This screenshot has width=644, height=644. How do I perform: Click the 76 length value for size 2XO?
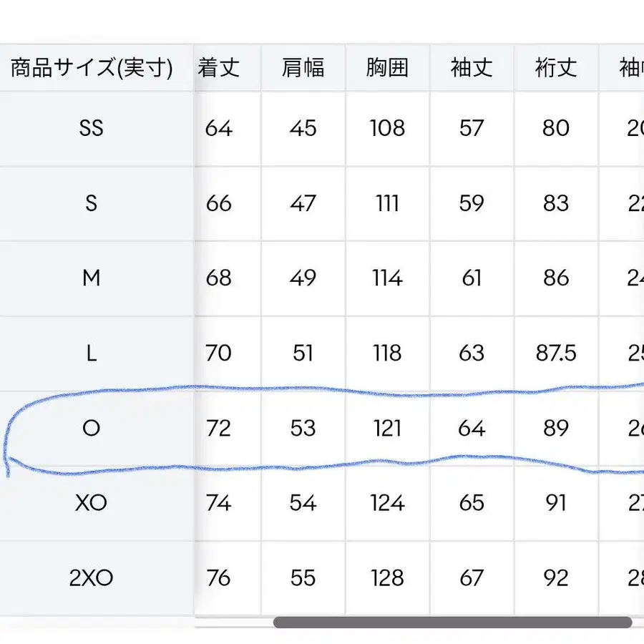click(218, 578)
